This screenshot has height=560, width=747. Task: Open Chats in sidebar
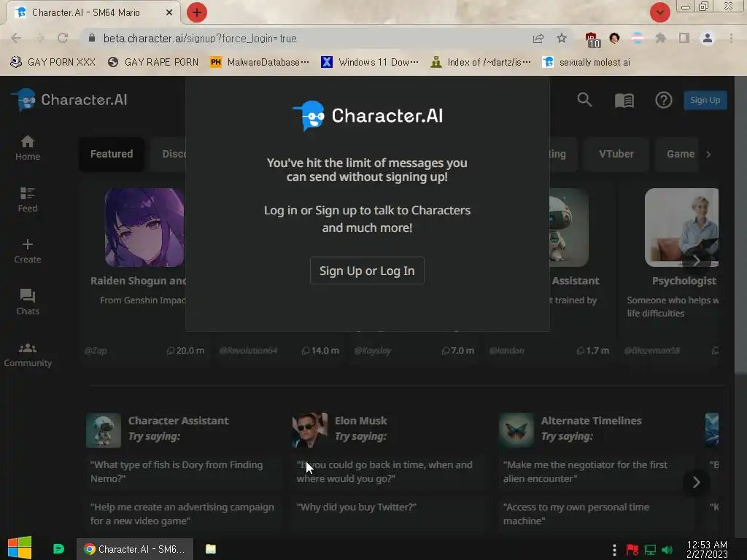[28, 303]
